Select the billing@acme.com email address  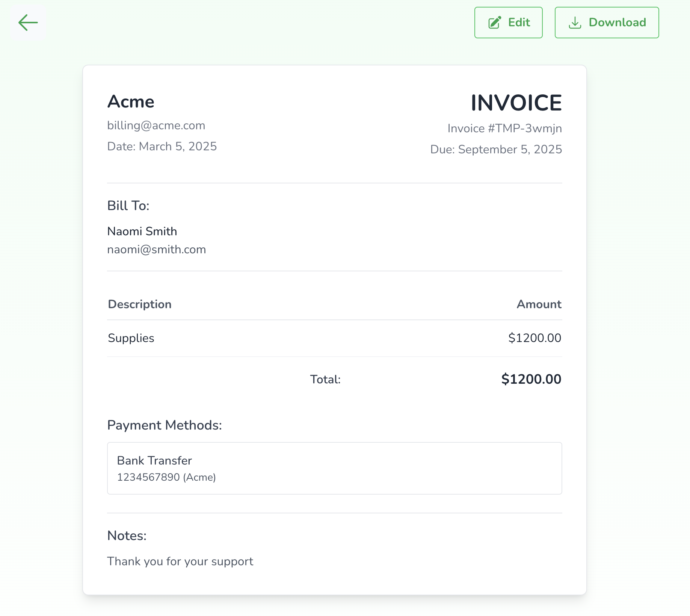click(x=156, y=126)
